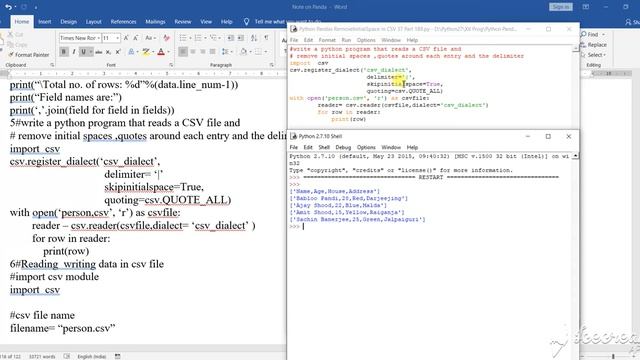
Task: Open Run menu in Python editor window
Action: [x=346, y=40]
